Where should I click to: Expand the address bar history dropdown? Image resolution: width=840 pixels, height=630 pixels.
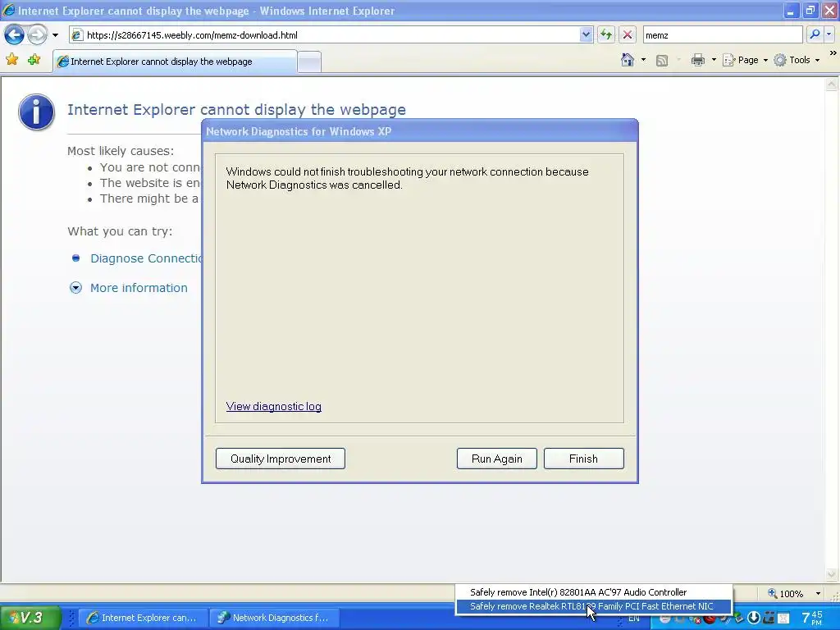[586, 35]
